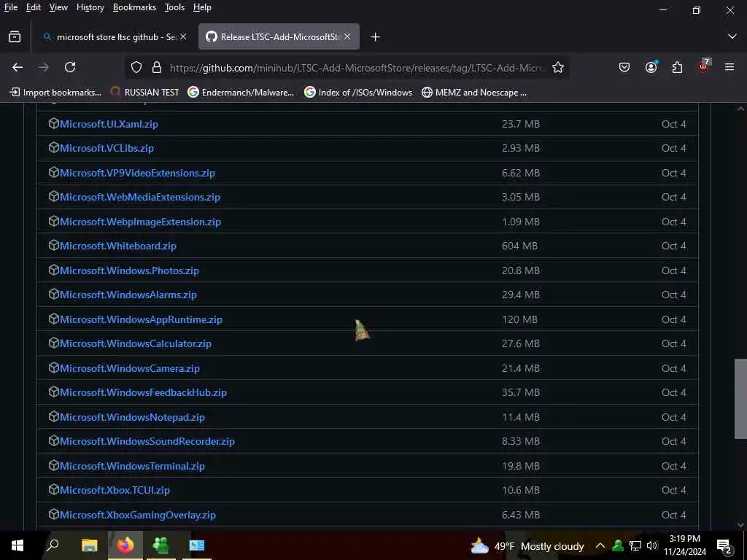The height and width of the screenshot is (560, 747).
Task: Open the Windows Start menu
Action: [18, 545]
